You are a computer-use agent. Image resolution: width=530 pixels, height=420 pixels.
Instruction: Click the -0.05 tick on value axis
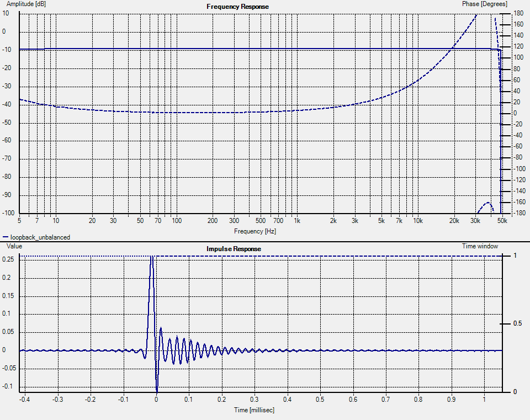pyautogui.click(x=9, y=368)
